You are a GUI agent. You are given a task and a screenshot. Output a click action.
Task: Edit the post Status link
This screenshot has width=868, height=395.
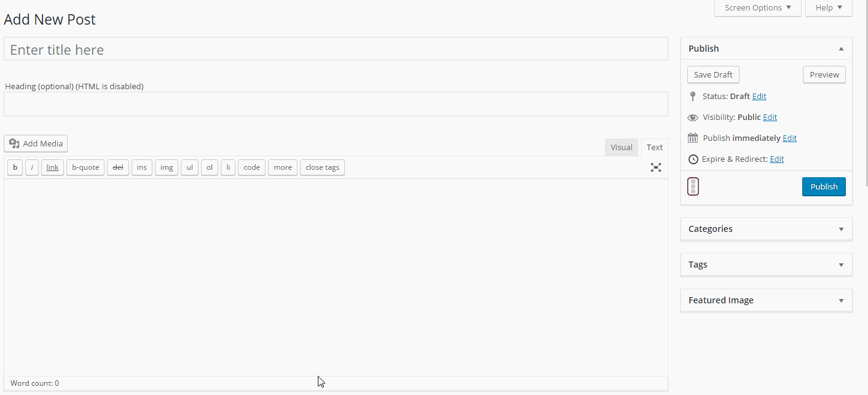pos(759,97)
